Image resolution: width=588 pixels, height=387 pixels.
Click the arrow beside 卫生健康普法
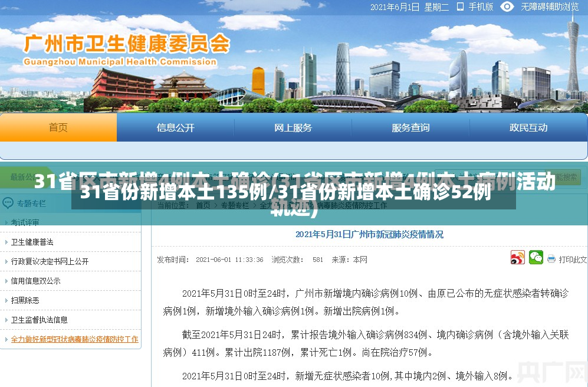pos(6,242)
